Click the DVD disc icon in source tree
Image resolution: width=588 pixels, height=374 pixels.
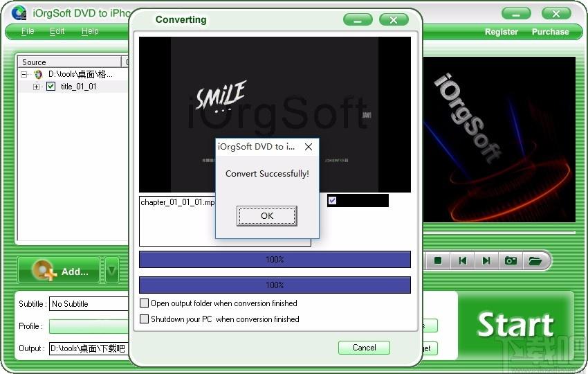click(x=38, y=74)
